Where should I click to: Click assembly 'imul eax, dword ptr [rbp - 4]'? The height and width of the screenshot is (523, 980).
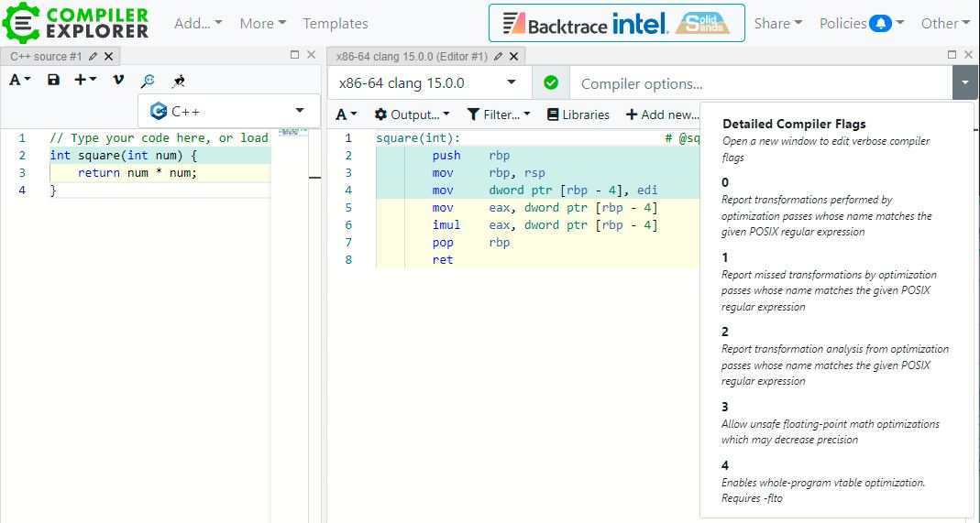pos(545,225)
